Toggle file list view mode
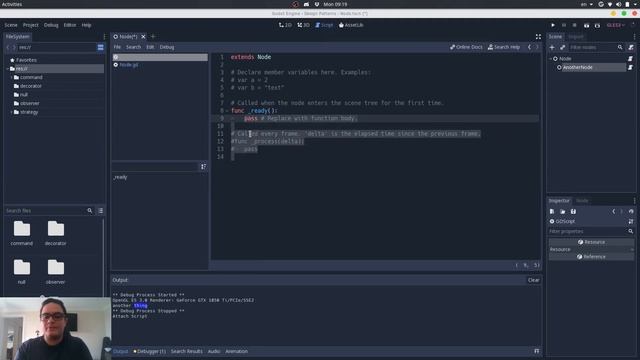This screenshot has height=360, width=640. [101, 211]
